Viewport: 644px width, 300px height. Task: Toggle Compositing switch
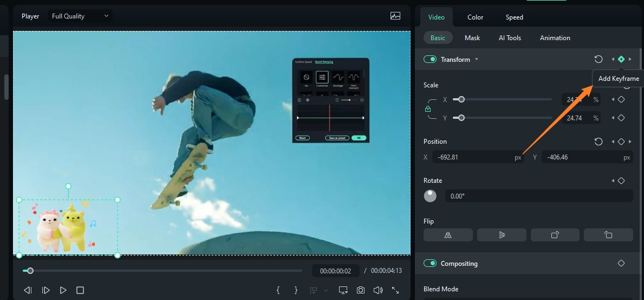[430, 263]
